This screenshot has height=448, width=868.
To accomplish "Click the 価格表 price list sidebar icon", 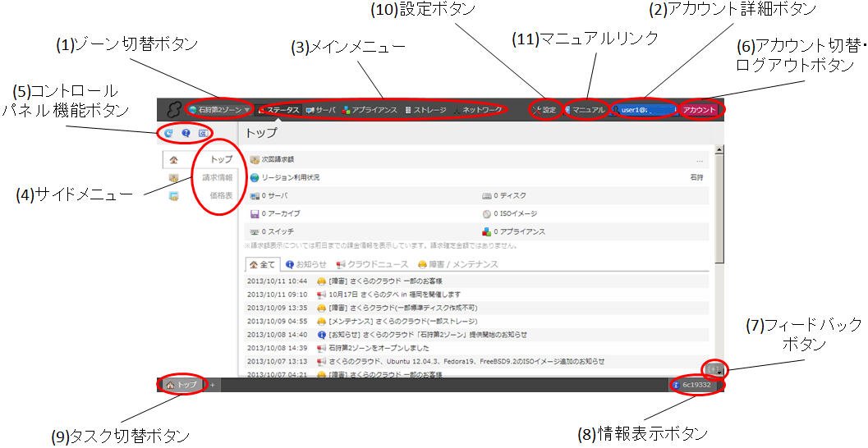I will [173, 195].
